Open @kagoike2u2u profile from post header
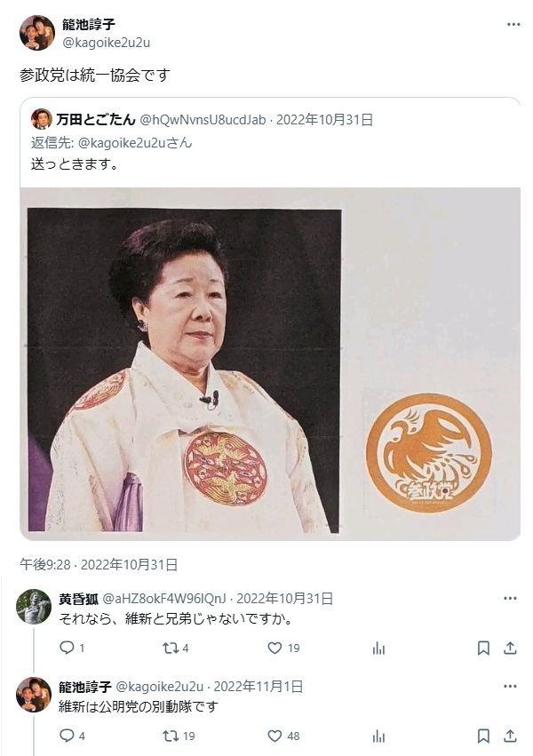Viewport: 533px width, 756px height. [x=106, y=43]
